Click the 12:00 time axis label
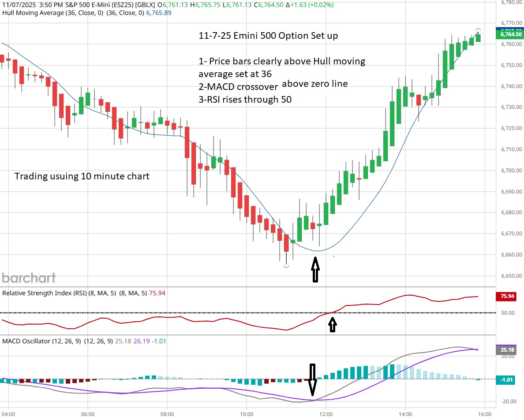 pos(326,414)
